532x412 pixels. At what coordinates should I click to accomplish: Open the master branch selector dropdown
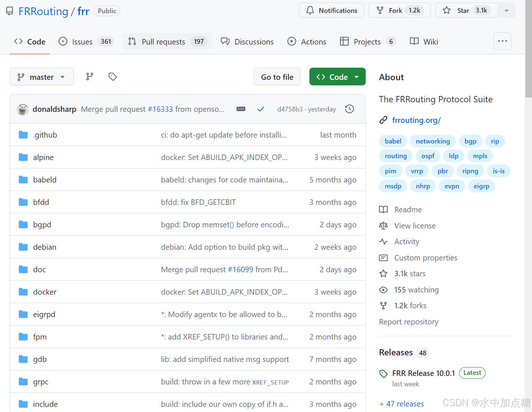click(x=42, y=77)
